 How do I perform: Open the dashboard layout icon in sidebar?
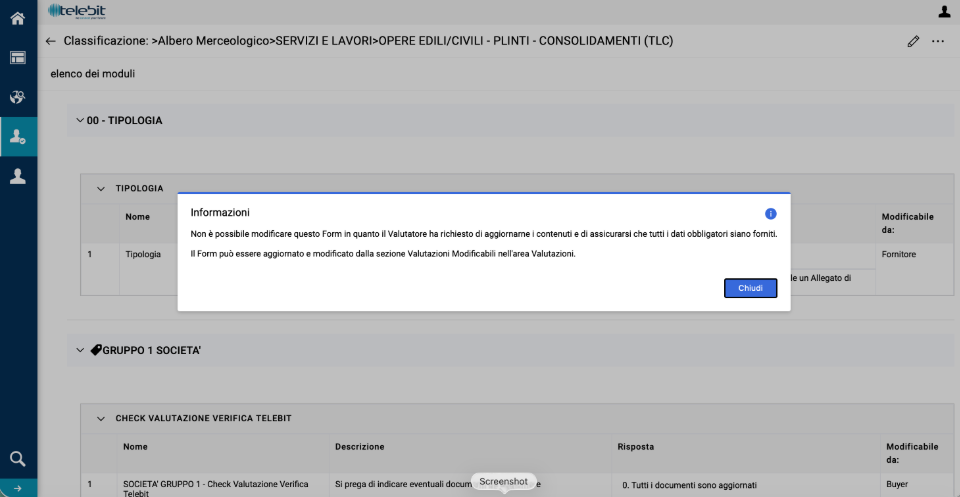pyautogui.click(x=17, y=57)
